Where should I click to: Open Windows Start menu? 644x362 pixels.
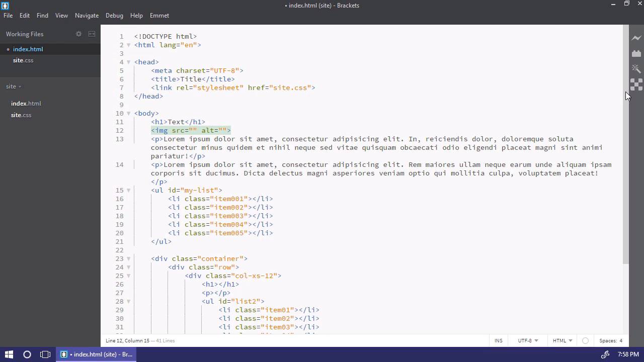9,354
